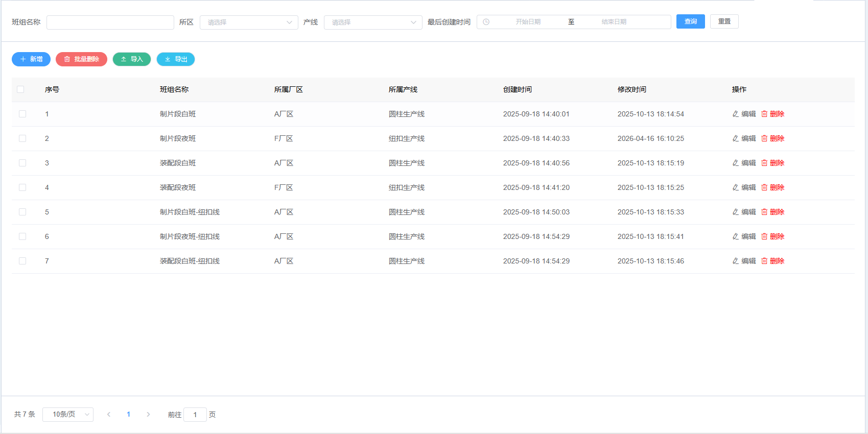Click trash icon for row 7
868x434 pixels.
point(764,261)
